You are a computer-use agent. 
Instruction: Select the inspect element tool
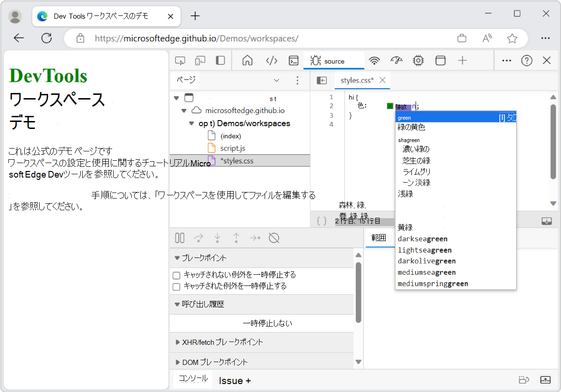180,60
